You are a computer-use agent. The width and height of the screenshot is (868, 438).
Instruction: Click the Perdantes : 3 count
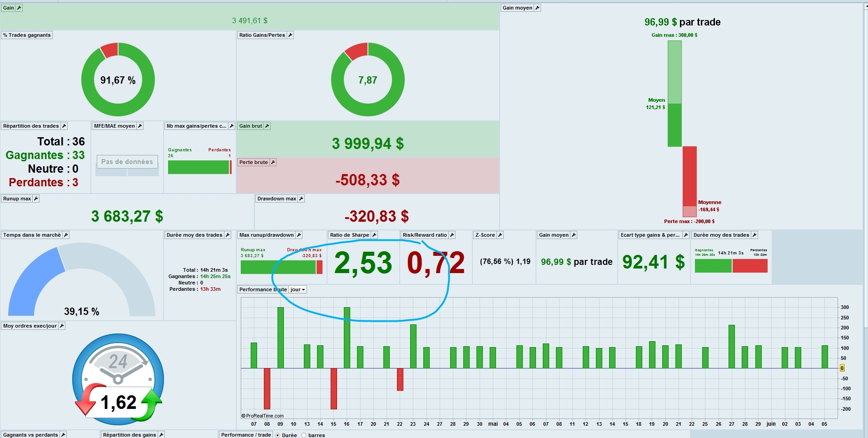(x=44, y=182)
